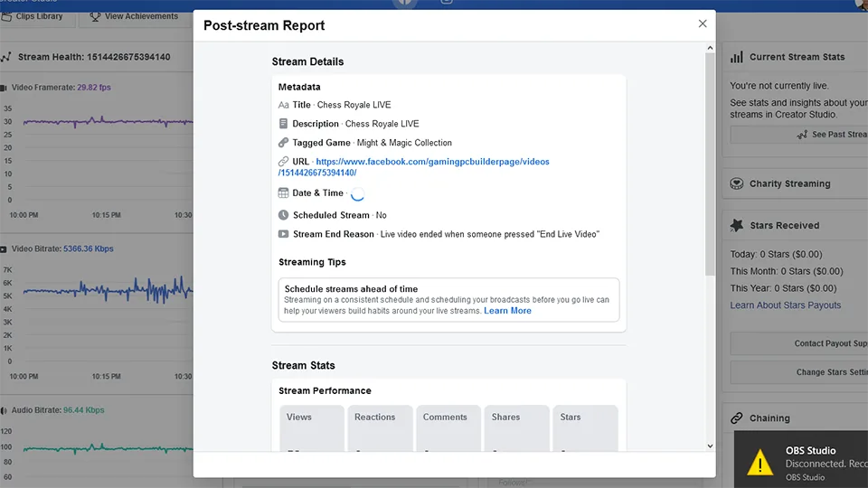The width and height of the screenshot is (868, 488).
Task: Select the Views stat card
Action: 312,428
